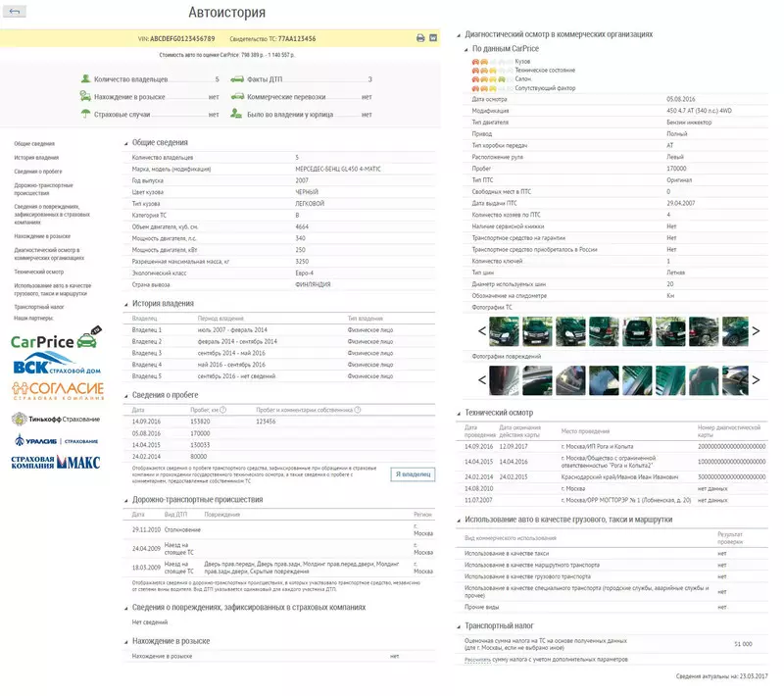Click the CarPrice partner logo

tap(56, 338)
